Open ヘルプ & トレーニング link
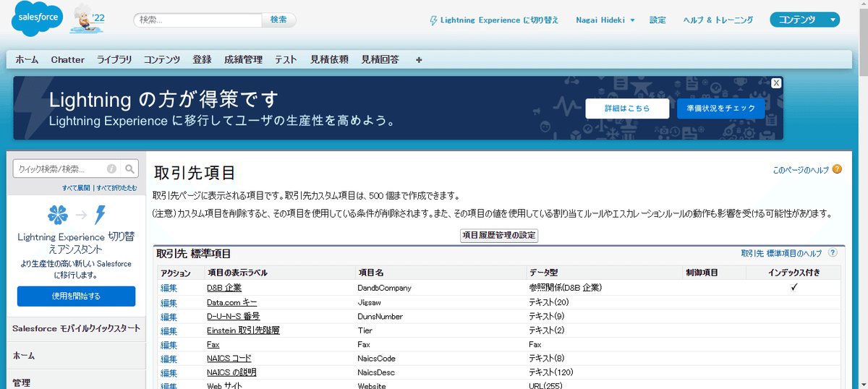Image resolution: width=868 pixels, height=389 pixels. [718, 20]
